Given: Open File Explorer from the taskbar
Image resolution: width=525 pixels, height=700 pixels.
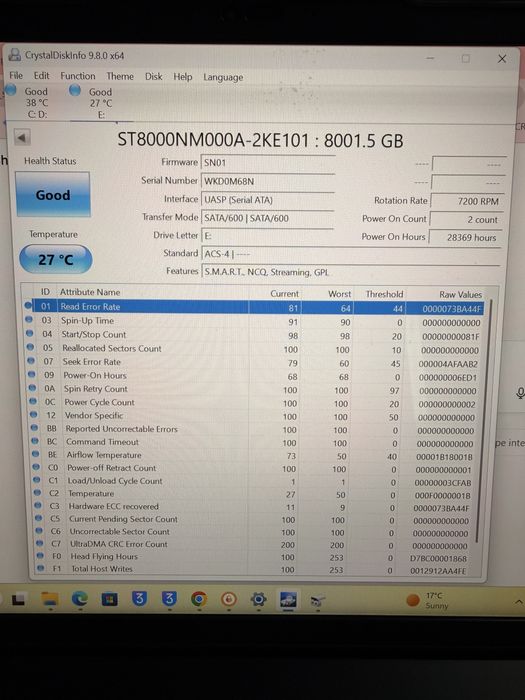Looking at the screenshot, I should (x=50, y=600).
